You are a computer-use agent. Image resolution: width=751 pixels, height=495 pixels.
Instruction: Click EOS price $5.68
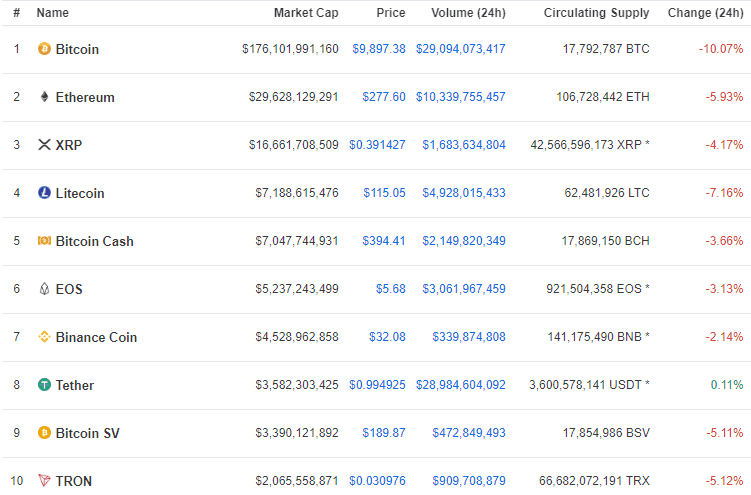[x=390, y=289]
